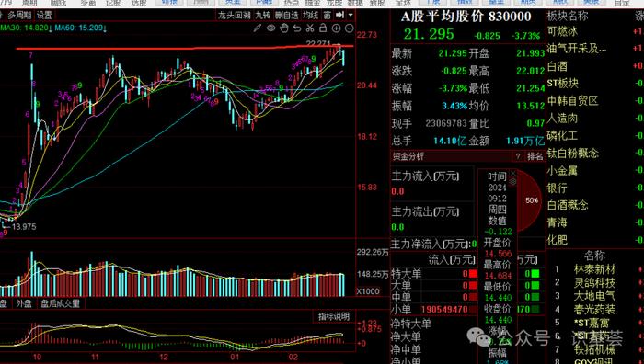Click the undo arrow icon

[x=297, y=28]
